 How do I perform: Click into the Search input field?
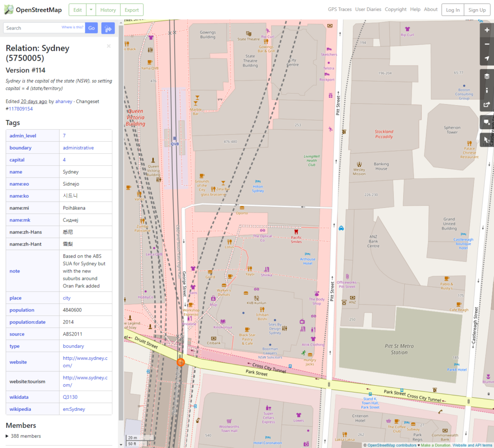click(44, 28)
